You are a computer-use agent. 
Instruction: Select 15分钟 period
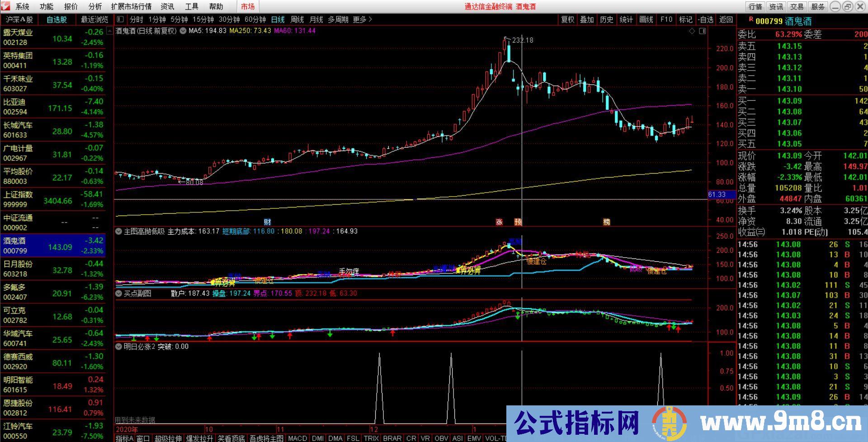click(203, 19)
